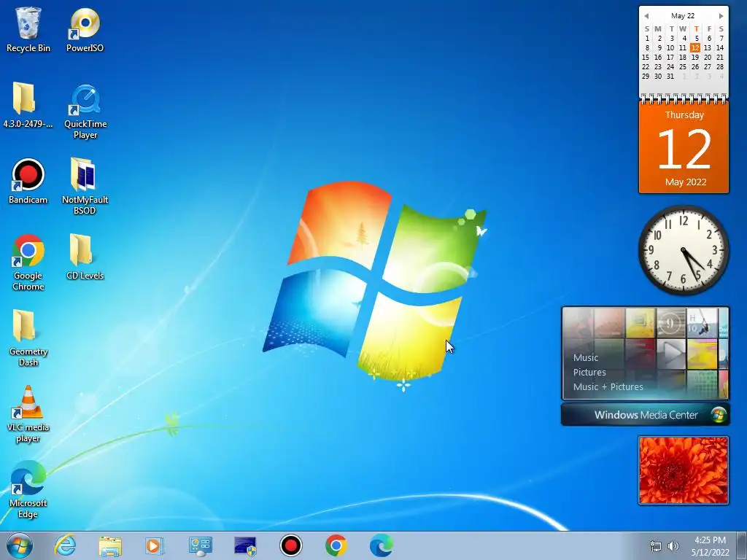
Task: Go to next month in calendar gadget
Action: (x=721, y=16)
